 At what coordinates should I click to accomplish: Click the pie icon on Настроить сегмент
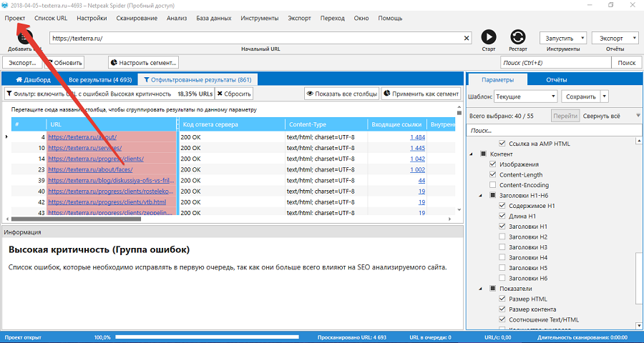point(114,63)
